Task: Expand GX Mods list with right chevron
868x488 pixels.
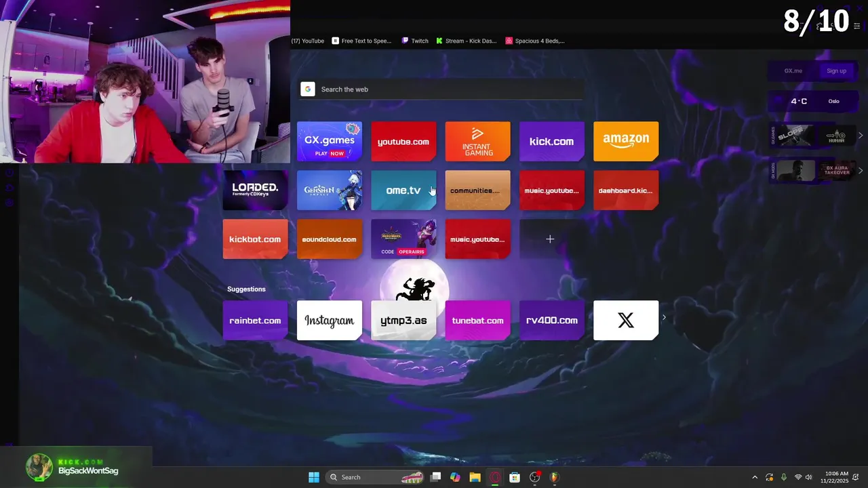Action: 861,170
